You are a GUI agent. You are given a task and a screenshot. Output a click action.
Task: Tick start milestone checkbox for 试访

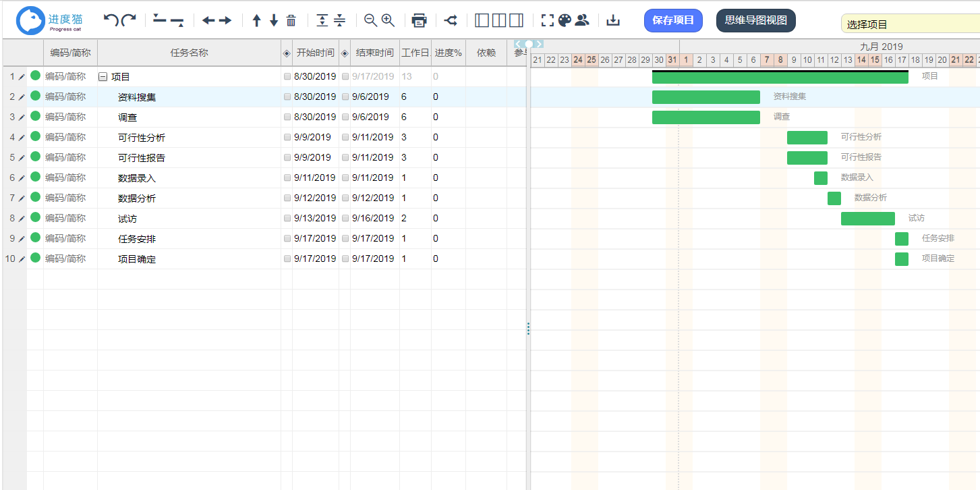pyautogui.click(x=287, y=219)
